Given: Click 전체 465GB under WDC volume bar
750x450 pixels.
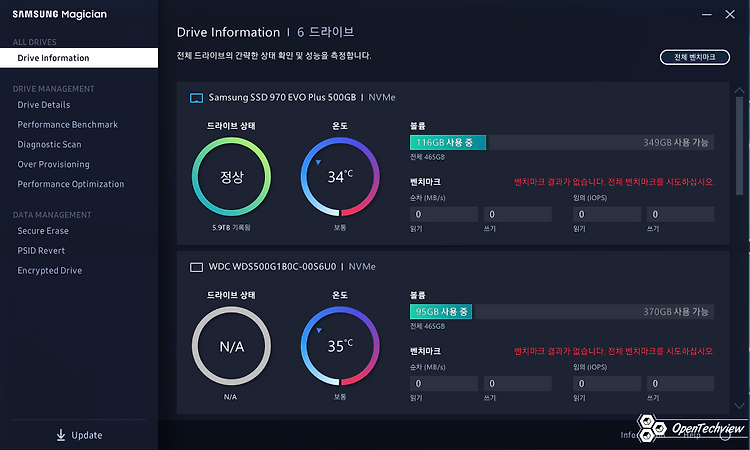Looking at the screenshot, I should [427, 326].
